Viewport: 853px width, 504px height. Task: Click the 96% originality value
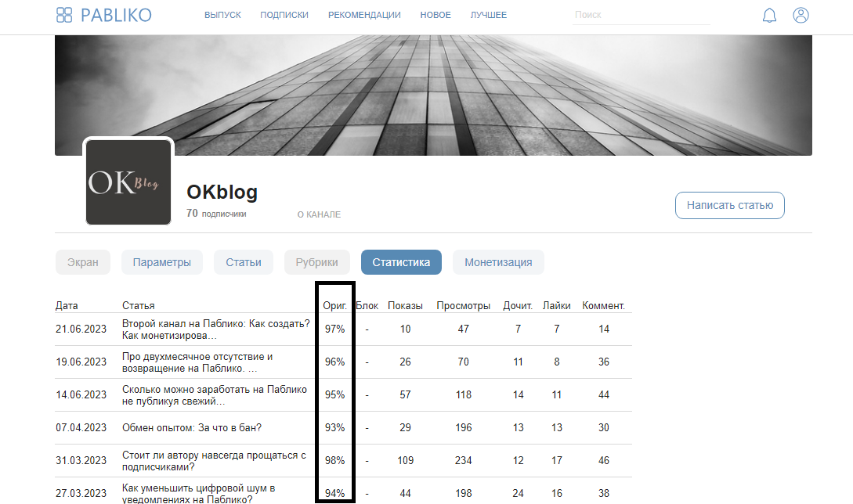[334, 362]
